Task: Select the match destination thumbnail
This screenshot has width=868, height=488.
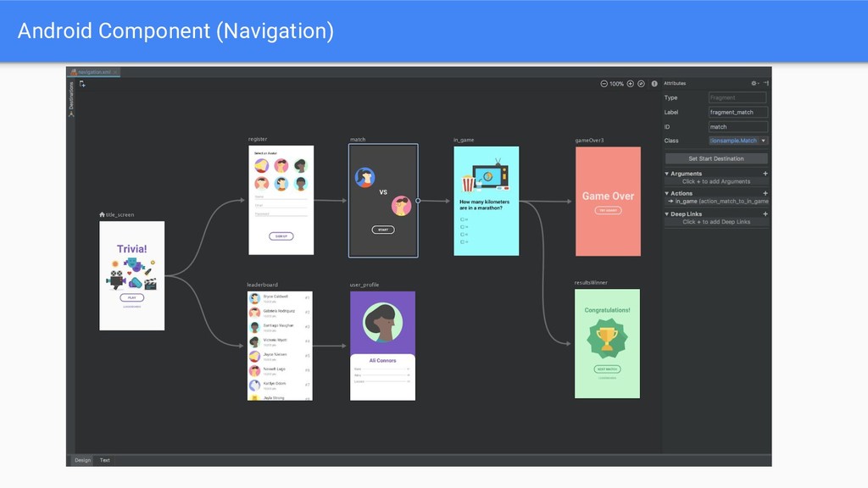Action: pos(383,201)
